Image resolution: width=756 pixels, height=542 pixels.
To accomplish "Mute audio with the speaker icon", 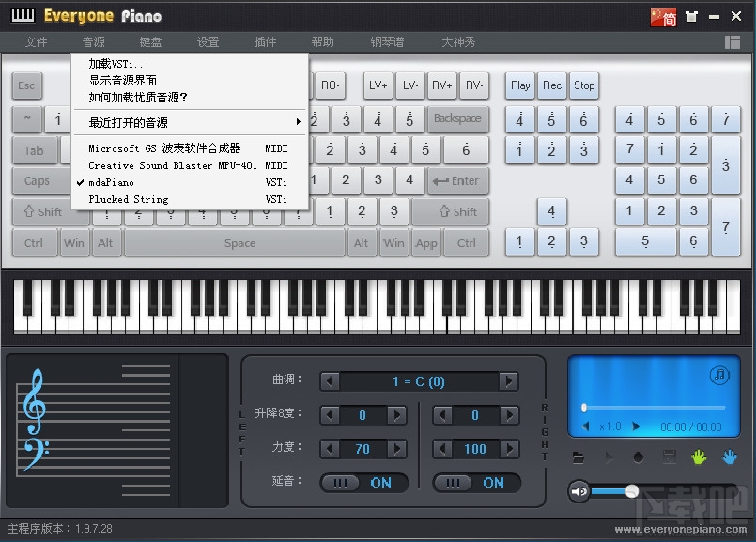I will tap(578, 491).
